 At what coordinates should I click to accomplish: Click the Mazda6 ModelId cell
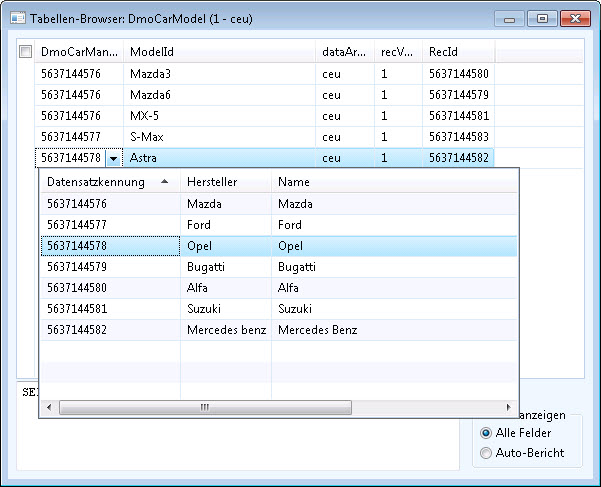(220, 95)
